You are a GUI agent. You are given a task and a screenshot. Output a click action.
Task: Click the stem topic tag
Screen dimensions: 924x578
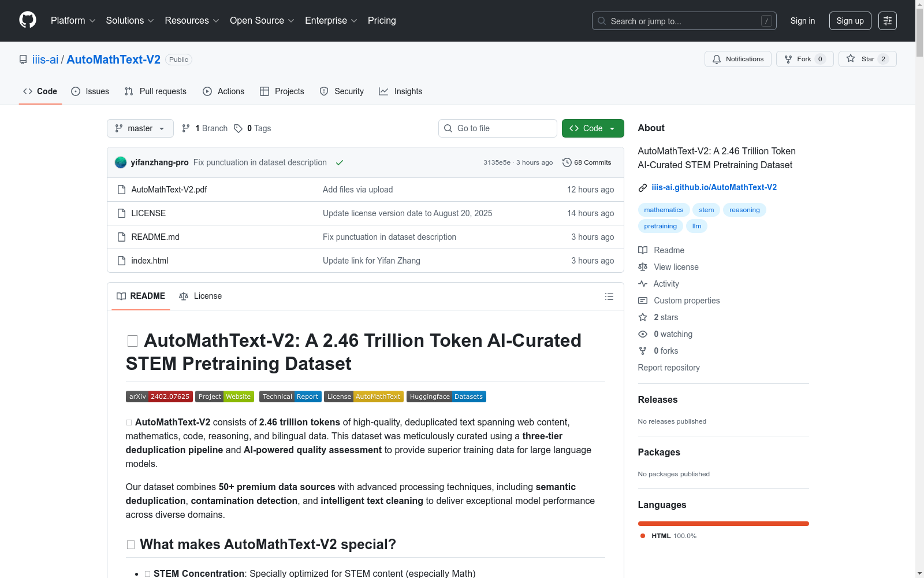point(706,210)
